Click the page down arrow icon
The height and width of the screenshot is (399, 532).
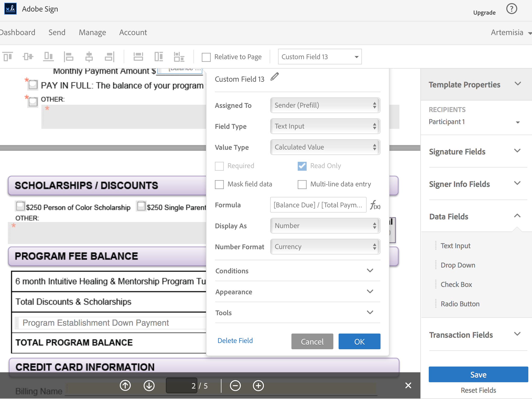(x=149, y=385)
